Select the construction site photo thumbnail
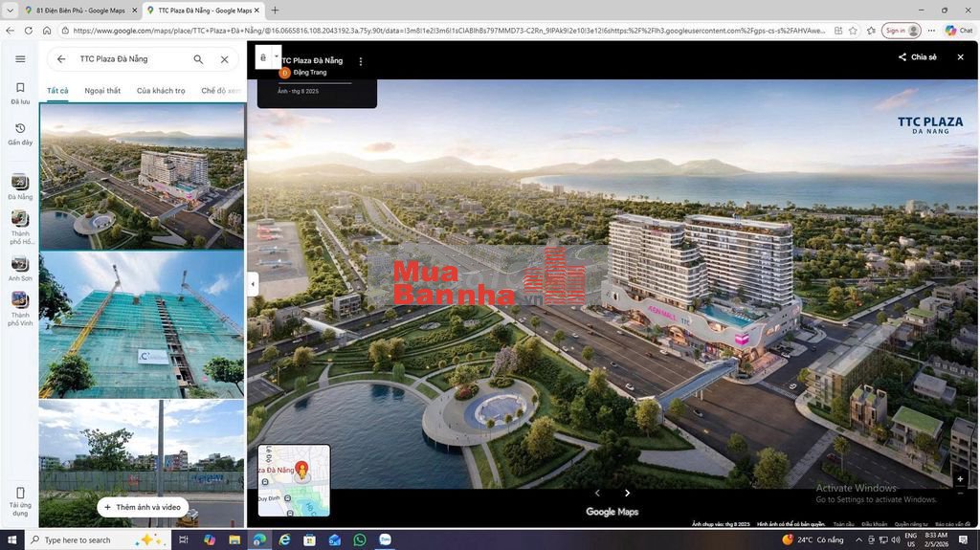Image resolution: width=980 pixels, height=550 pixels. tap(142, 325)
